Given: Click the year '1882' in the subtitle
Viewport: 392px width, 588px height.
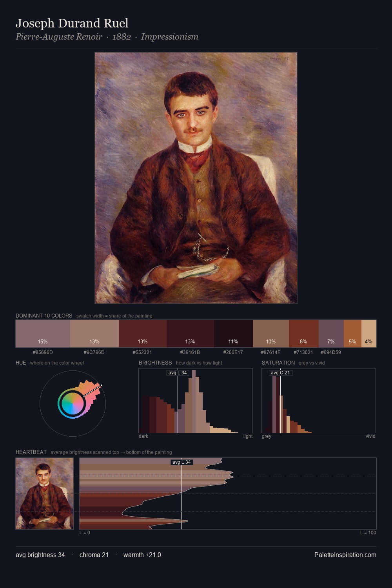Looking at the screenshot, I should (122, 36).
